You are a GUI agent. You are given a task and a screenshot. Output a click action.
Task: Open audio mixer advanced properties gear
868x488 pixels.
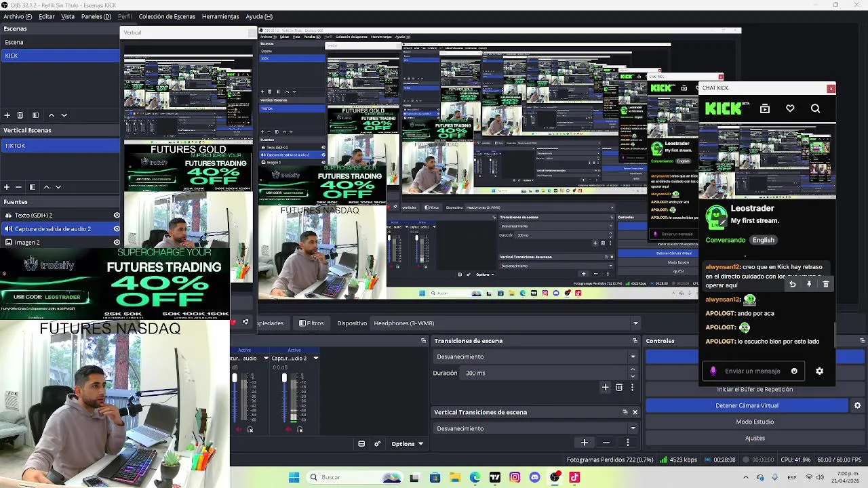[378, 444]
